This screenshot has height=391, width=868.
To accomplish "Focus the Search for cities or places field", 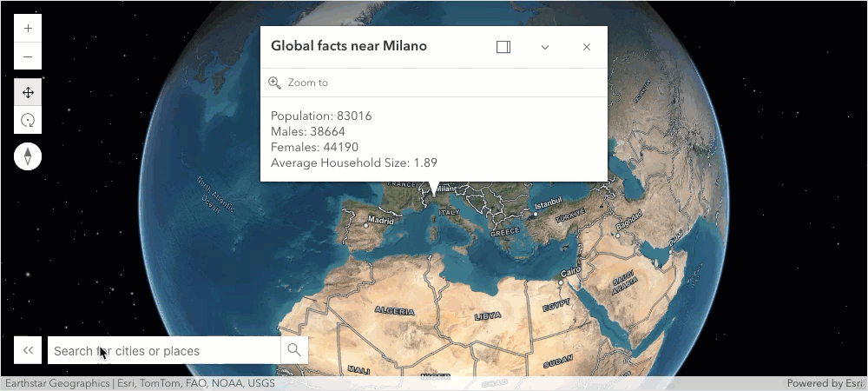I will click(x=164, y=350).
